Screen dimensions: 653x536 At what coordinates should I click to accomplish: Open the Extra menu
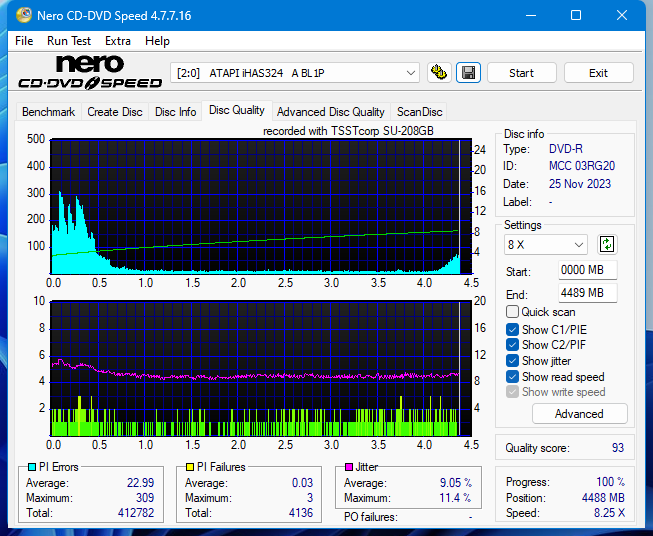tap(118, 41)
